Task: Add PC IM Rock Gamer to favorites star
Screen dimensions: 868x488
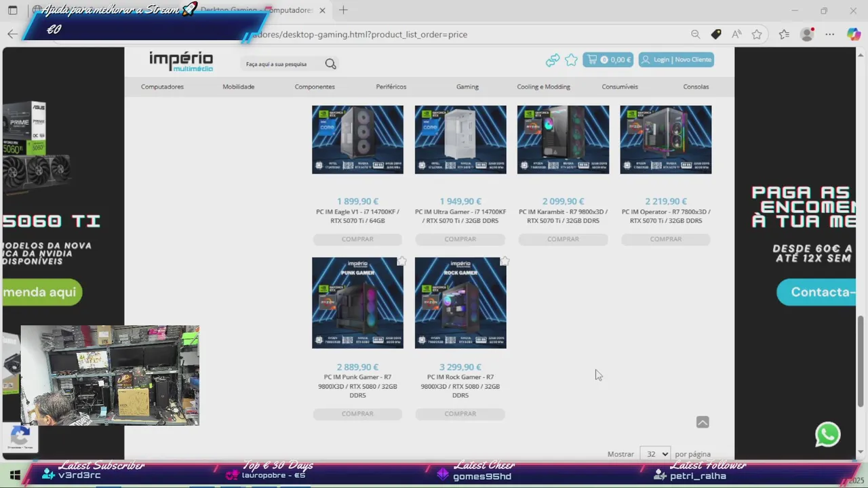Action: click(505, 261)
